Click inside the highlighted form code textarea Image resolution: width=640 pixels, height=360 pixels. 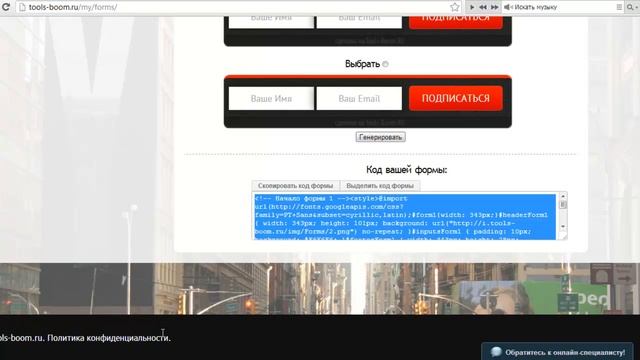click(404, 216)
